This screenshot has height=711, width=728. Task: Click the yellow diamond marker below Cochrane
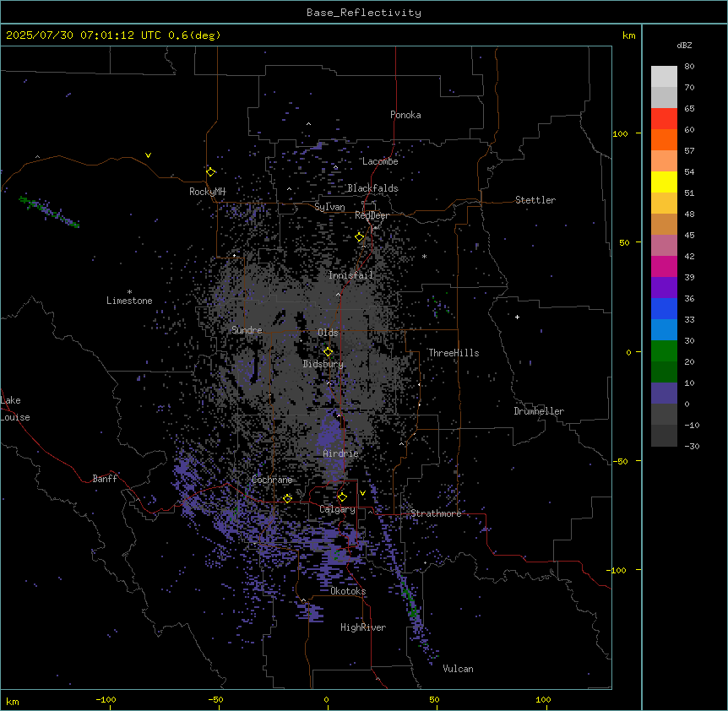pos(288,498)
